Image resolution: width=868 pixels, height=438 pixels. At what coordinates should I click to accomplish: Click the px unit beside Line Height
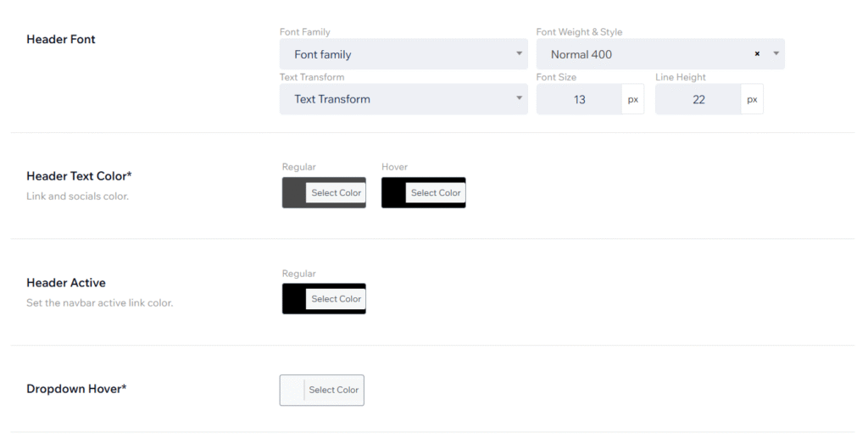point(752,99)
